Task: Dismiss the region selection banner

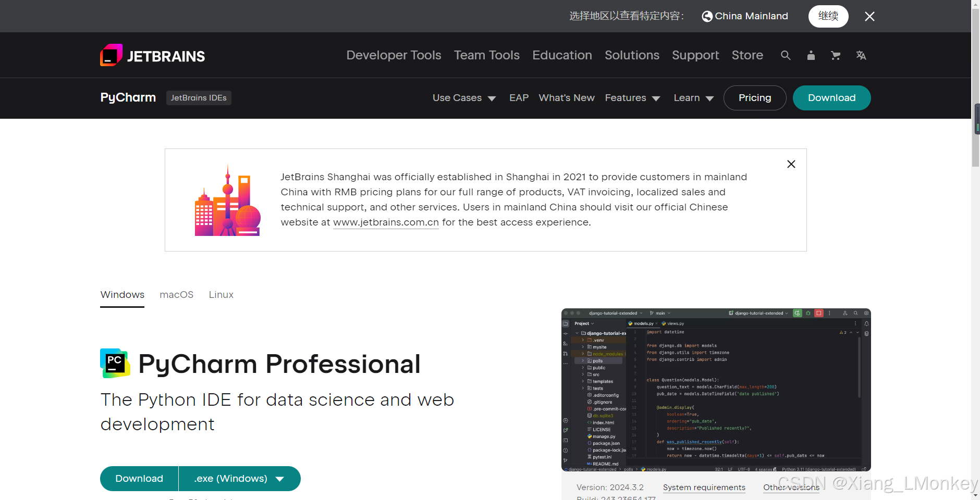Action: pyautogui.click(x=869, y=16)
